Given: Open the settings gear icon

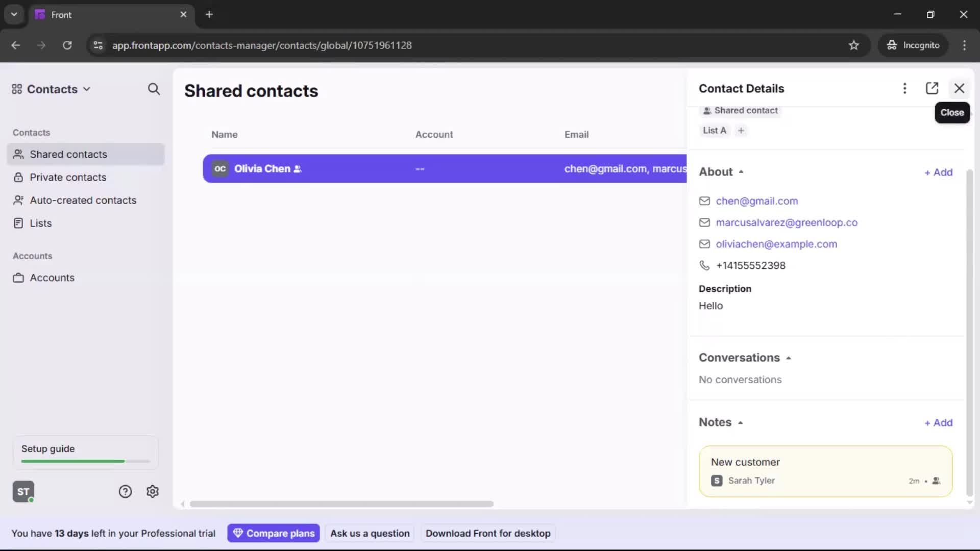Looking at the screenshot, I should (x=153, y=491).
